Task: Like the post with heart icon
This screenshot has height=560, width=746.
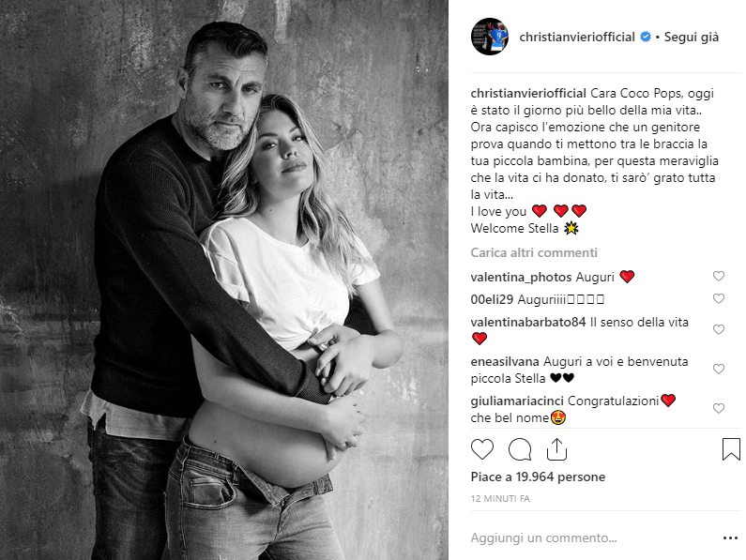Action: (x=482, y=449)
